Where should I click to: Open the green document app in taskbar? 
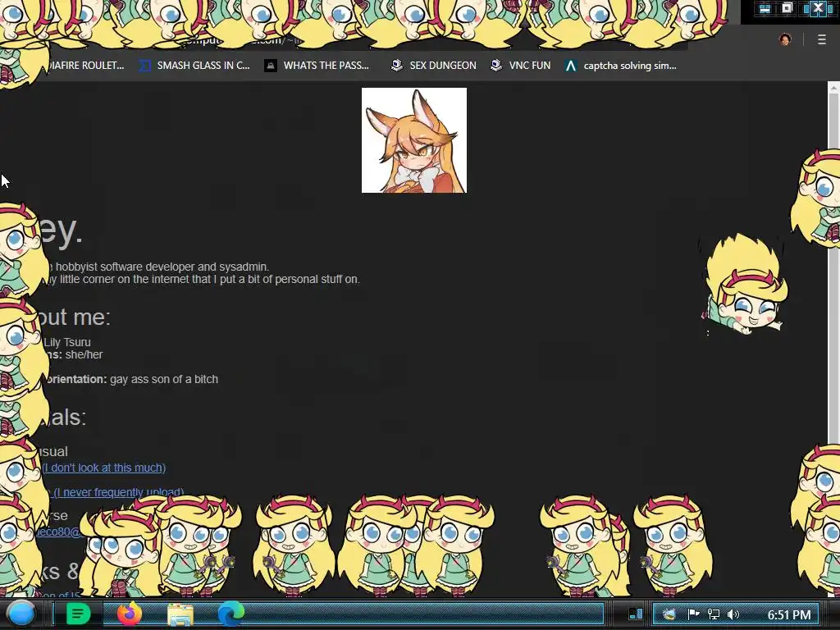tap(78, 614)
